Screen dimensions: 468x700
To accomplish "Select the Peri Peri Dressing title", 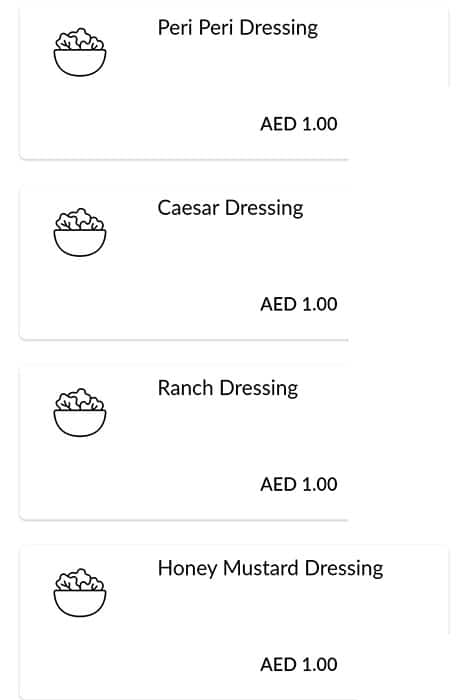I will (238, 28).
